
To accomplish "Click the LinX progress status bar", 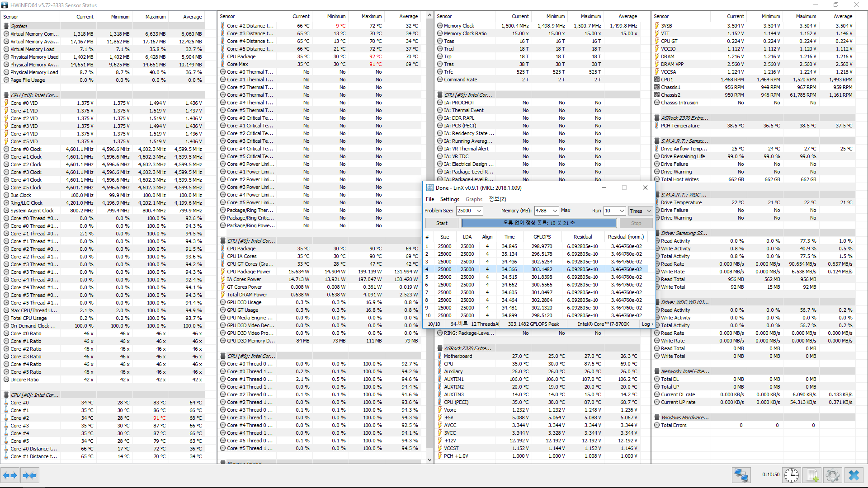I will pyautogui.click(x=538, y=223).
